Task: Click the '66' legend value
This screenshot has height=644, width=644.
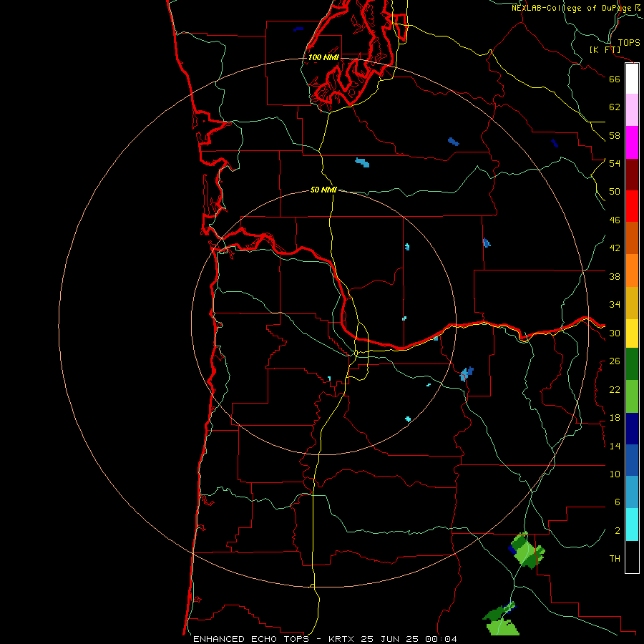Action: pyautogui.click(x=615, y=79)
